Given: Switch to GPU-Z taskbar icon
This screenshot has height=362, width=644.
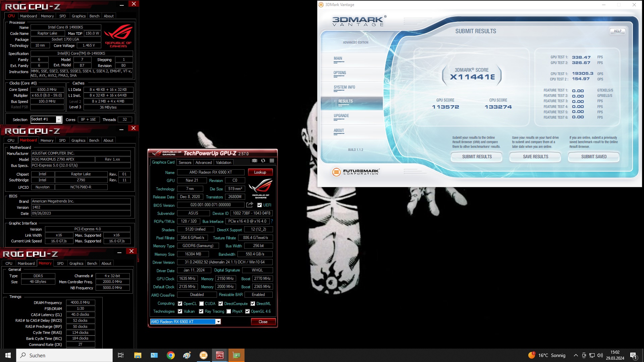Looking at the screenshot, I should tap(236, 355).
